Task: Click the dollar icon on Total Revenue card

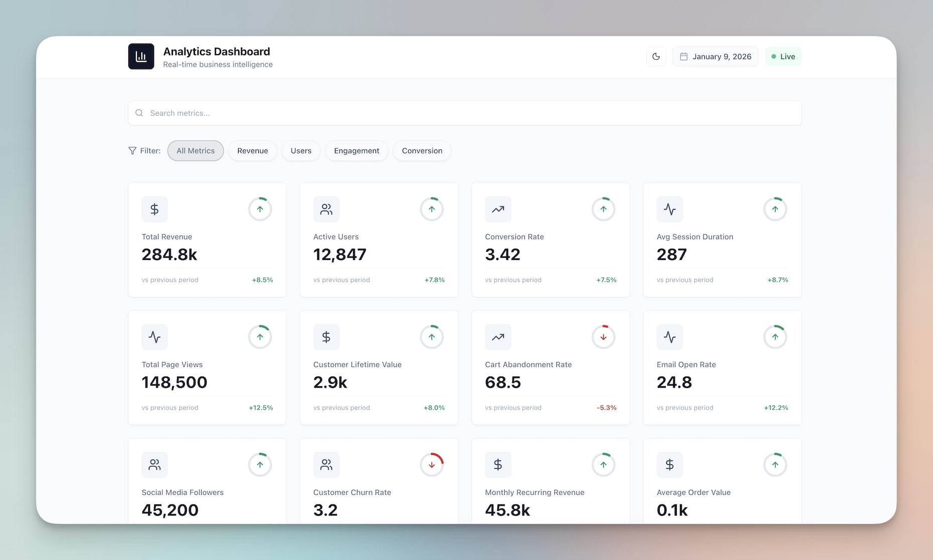Action: (x=154, y=209)
